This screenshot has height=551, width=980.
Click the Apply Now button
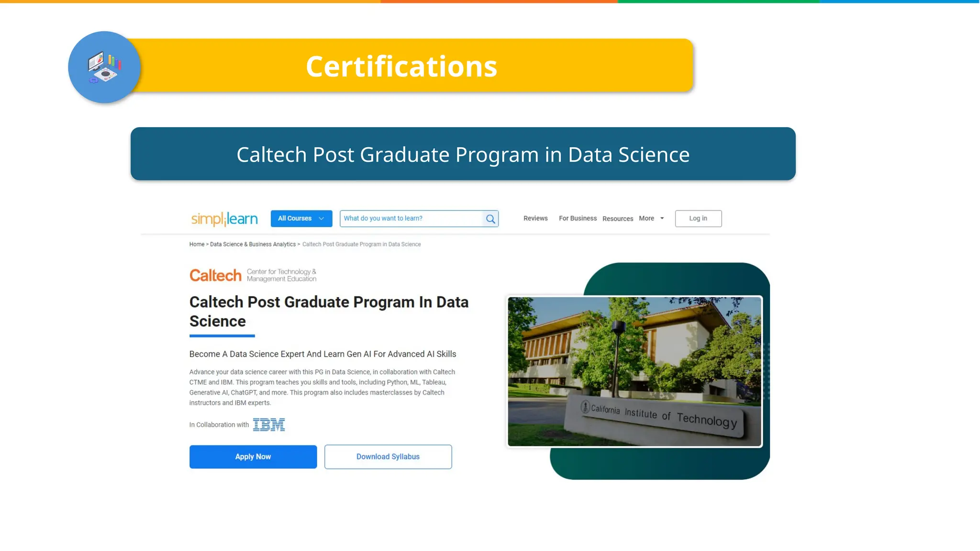[x=253, y=457]
